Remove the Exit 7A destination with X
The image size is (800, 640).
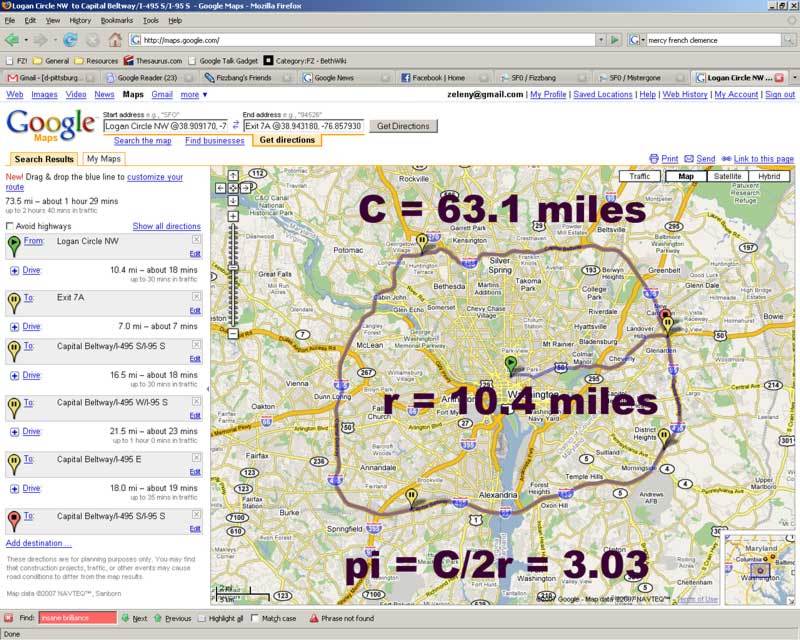(196, 297)
